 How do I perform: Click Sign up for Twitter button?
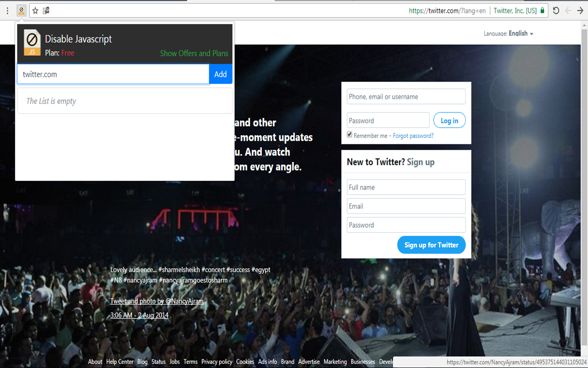point(431,245)
